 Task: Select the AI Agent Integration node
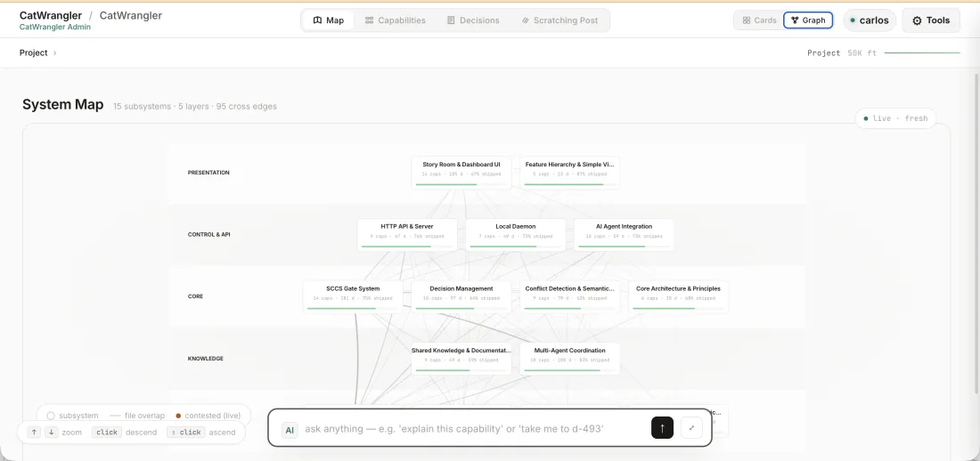click(x=624, y=235)
